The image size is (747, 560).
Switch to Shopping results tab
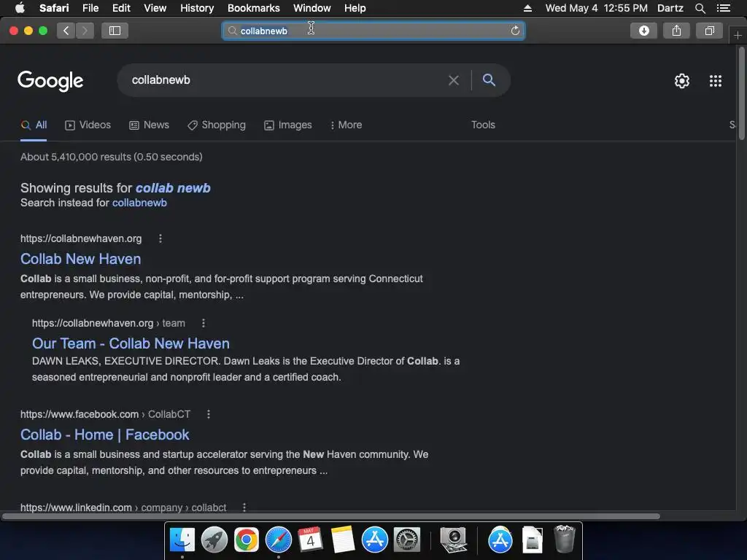coord(217,125)
